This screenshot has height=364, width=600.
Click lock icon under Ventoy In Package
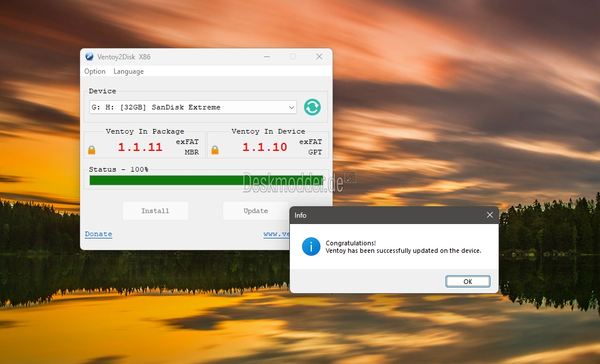pos(92,150)
